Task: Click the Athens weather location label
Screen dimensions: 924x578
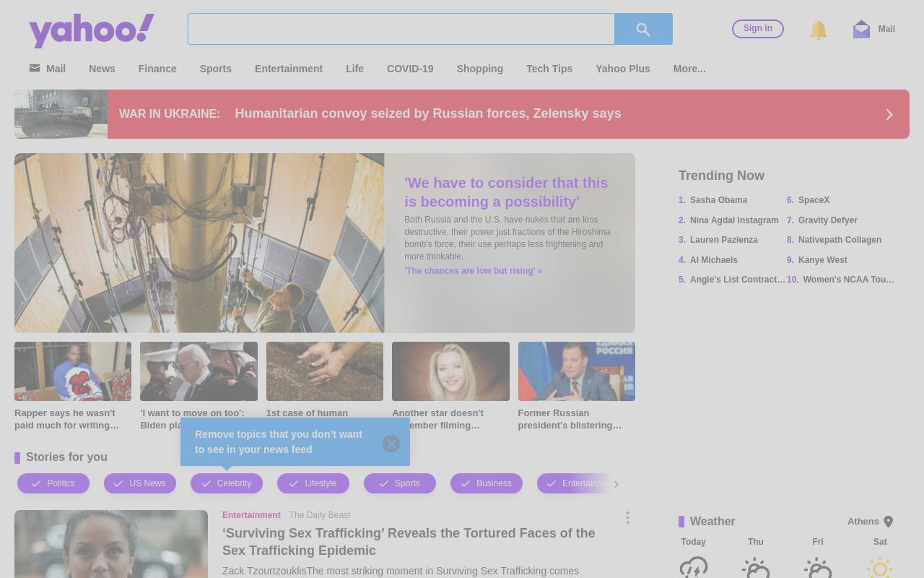Action: (x=863, y=522)
